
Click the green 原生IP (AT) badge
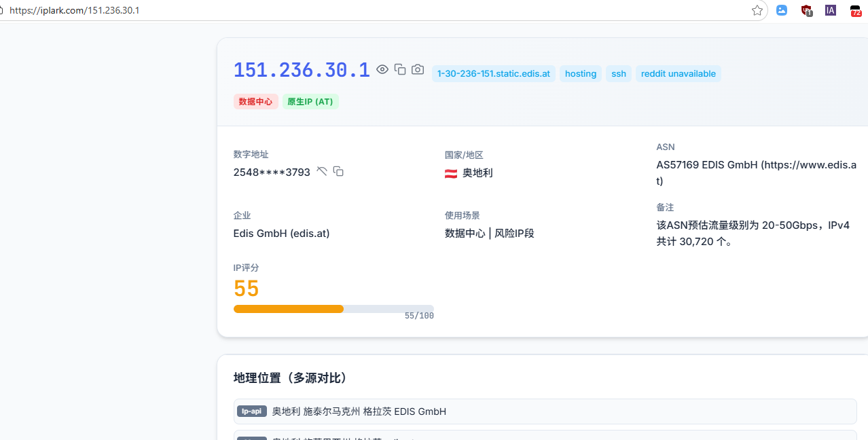(310, 101)
